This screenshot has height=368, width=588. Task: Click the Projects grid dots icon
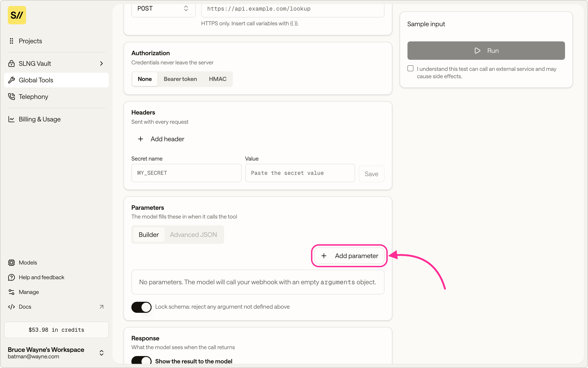tap(11, 41)
